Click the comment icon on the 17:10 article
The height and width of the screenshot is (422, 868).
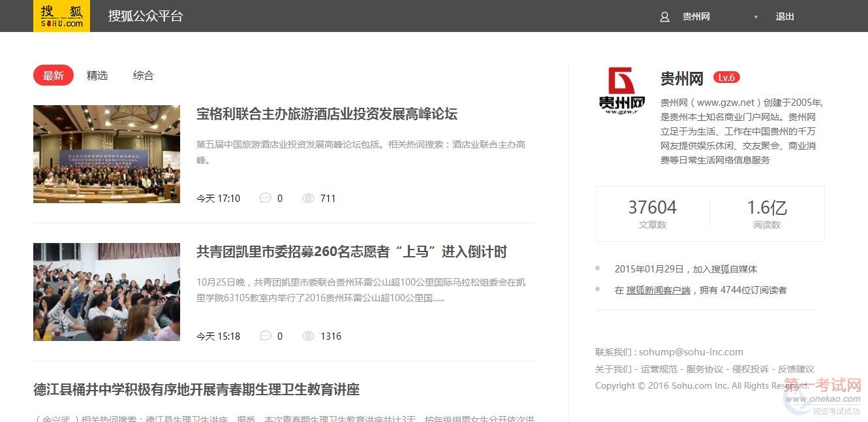[x=265, y=198]
